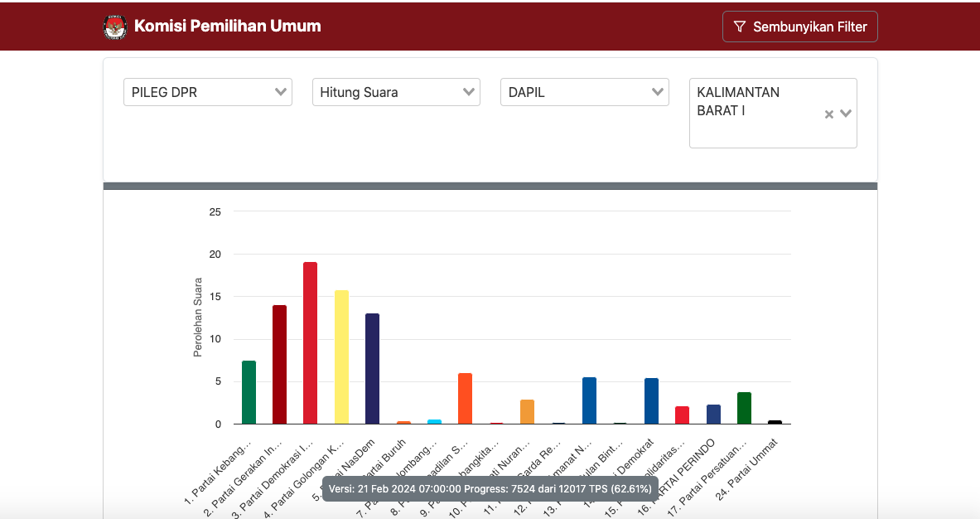Click the chevron arrow on Hitung Suara
Screen dimensions: 980x519
click(469, 92)
